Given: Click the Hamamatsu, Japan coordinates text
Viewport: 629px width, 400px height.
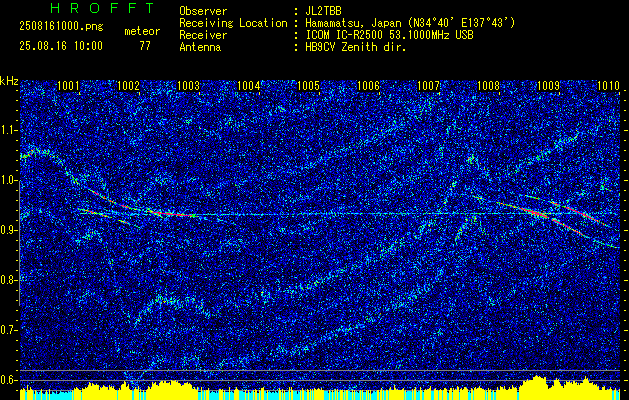Looking at the screenshot, I should pos(410,23).
